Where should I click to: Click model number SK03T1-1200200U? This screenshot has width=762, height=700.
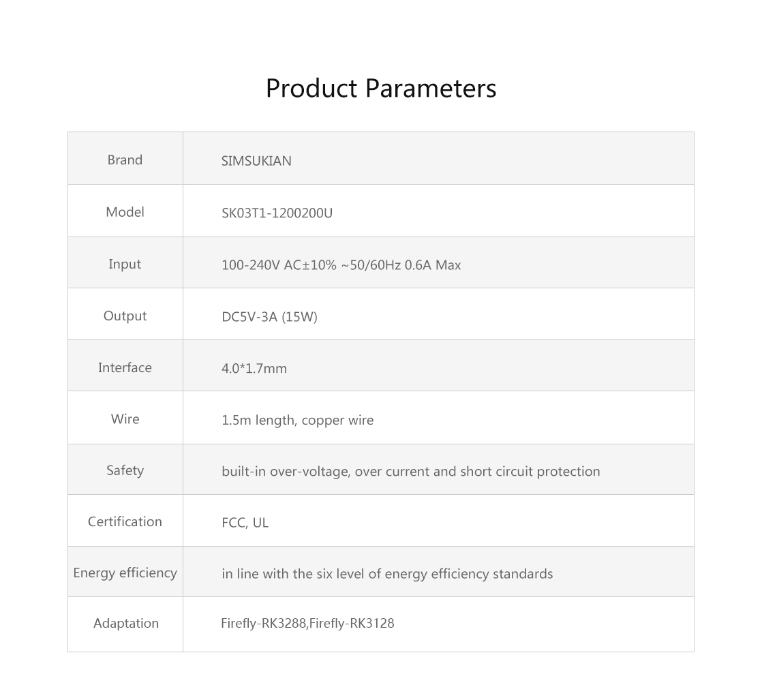click(277, 213)
